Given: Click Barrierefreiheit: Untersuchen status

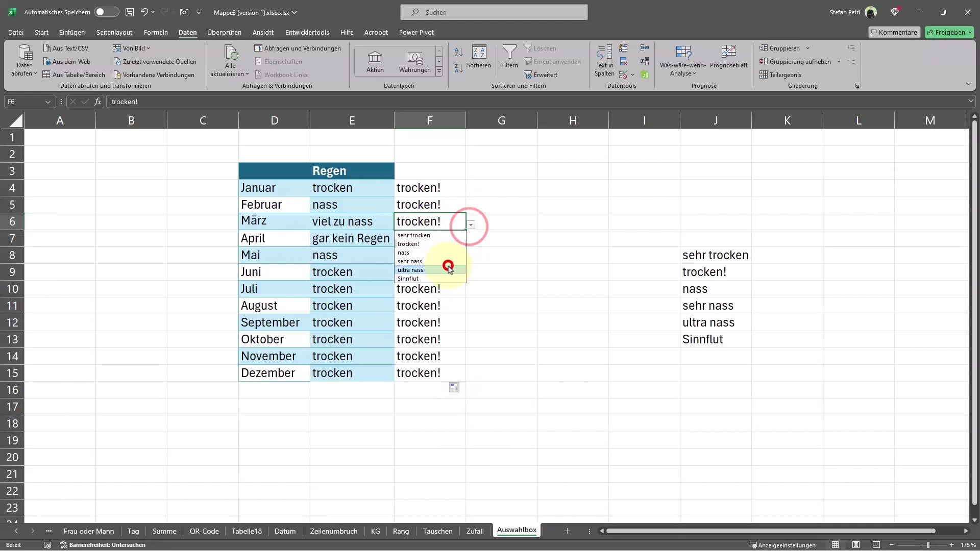Looking at the screenshot, I should pyautogui.click(x=103, y=545).
